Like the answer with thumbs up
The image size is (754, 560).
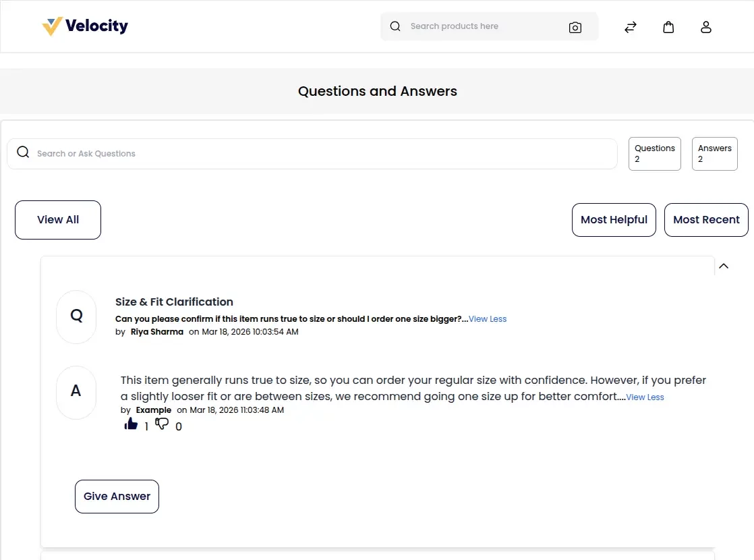[131, 424]
